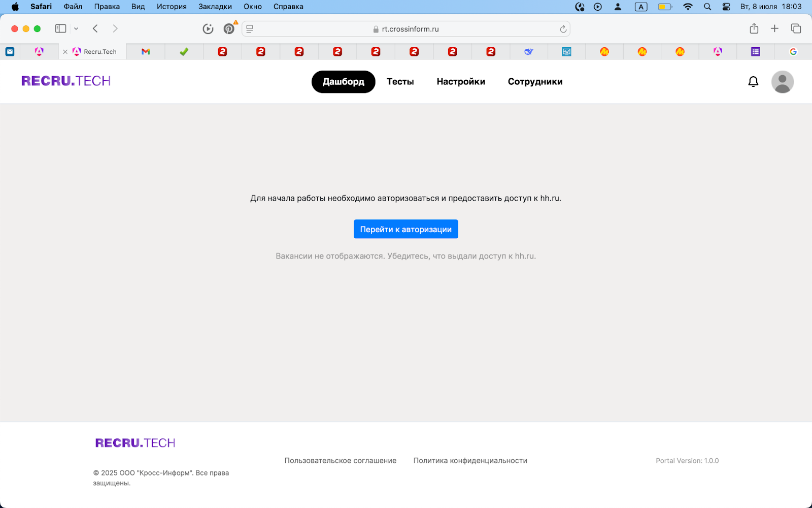812x508 pixels.
Task: Switch to the Gmail tab
Action: pos(146,51)
